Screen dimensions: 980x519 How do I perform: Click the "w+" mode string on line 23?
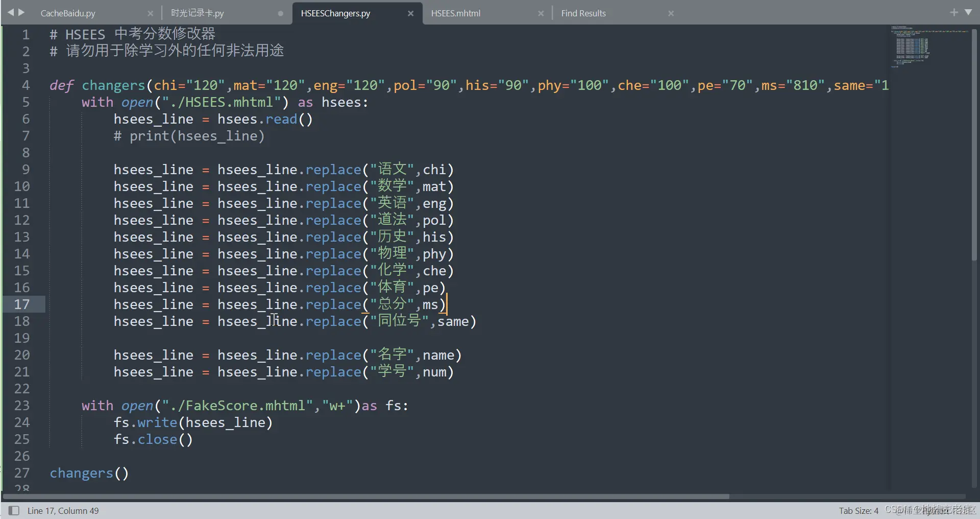point(337,406)
